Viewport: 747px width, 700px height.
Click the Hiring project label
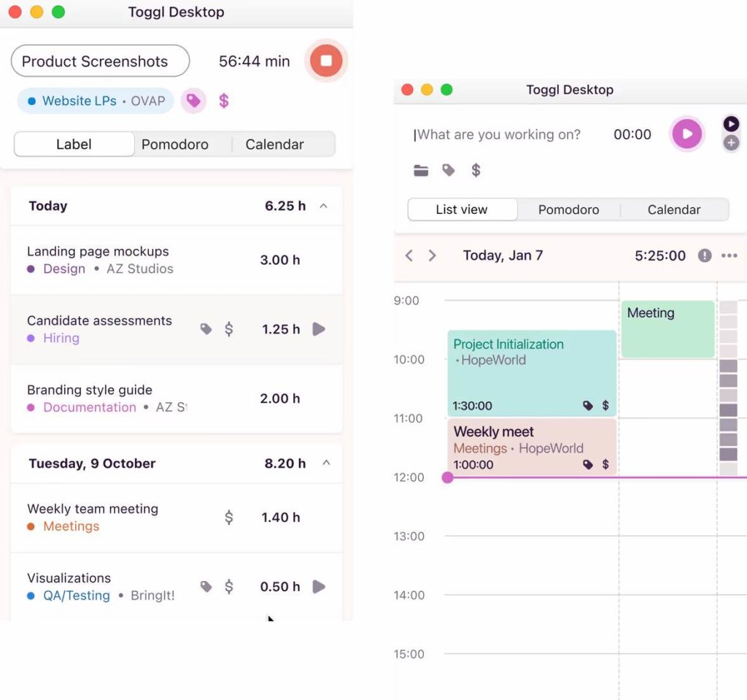61,338
